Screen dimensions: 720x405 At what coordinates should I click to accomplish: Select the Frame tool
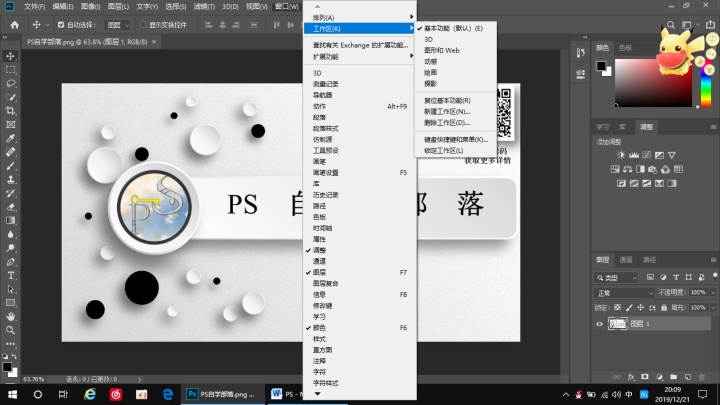[x=10, y=124]
